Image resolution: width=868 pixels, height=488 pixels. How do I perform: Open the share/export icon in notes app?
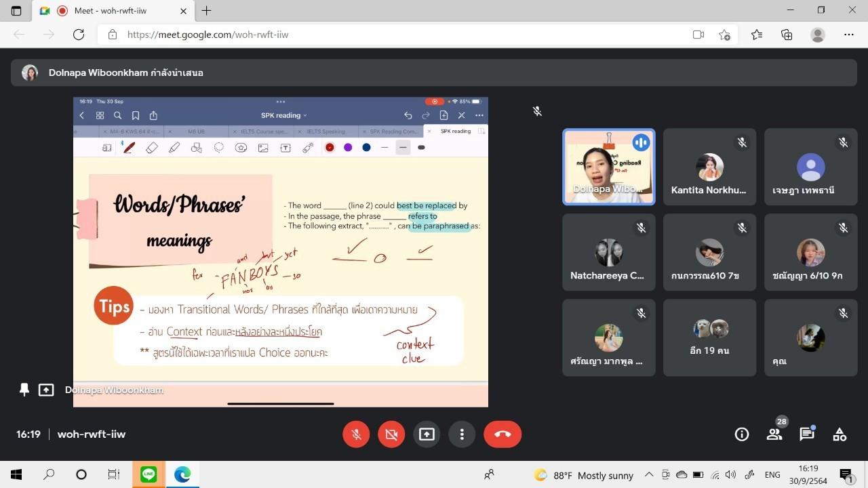tap(153, 115)
